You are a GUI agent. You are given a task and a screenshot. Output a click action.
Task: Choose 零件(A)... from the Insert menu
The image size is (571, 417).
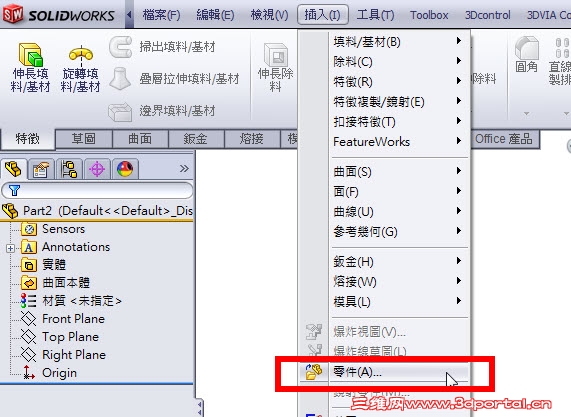384,372
